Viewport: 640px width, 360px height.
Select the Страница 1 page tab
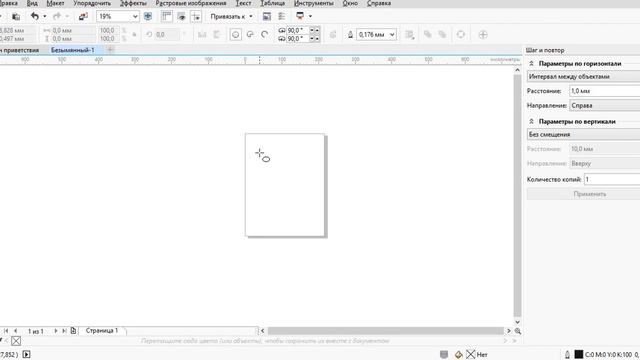point(102,331)
